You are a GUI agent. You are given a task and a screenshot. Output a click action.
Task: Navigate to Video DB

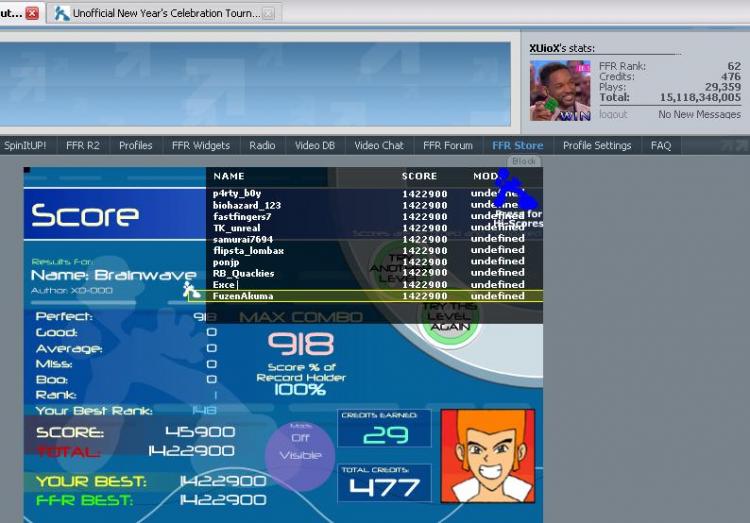315,145
